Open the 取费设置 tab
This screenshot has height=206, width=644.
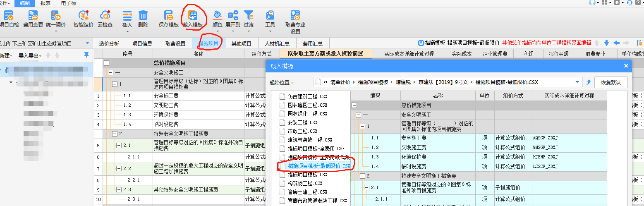coord(175,43)
